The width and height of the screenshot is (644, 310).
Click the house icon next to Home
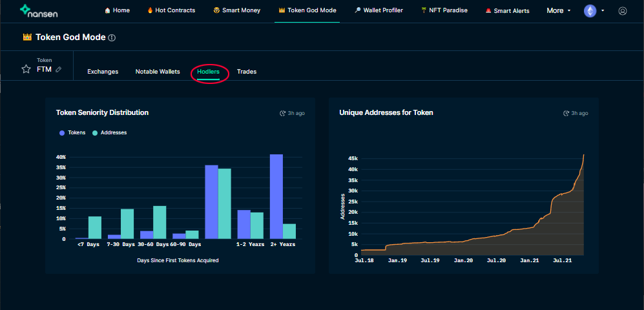click(x=108, y=10)
